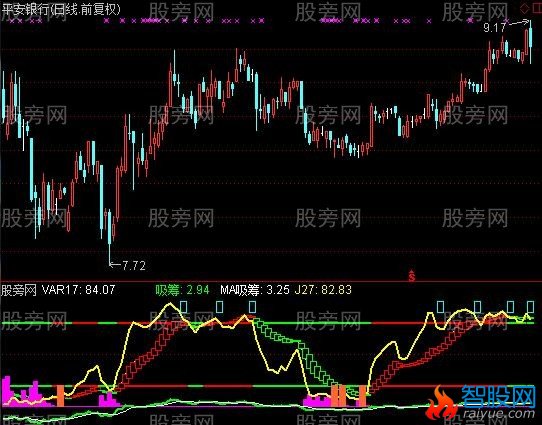This screenshot has width=542, height=425.
Task: Click the MA吸筹: 3.25 value
Action: pyautogui.click(x=255, y=290)
